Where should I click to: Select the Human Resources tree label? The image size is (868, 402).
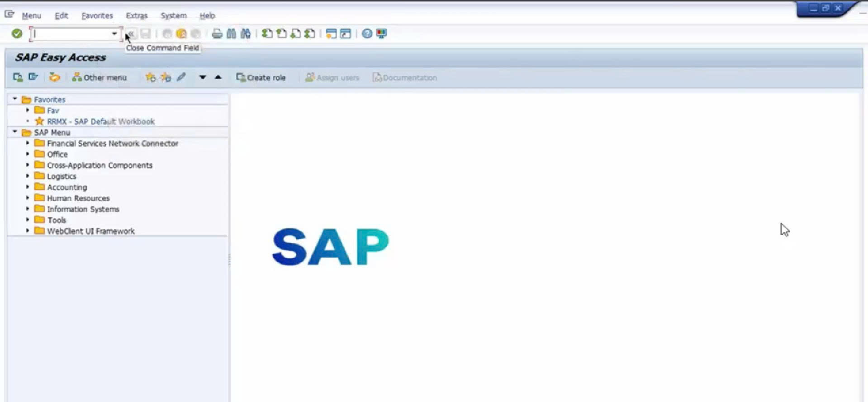point(78,198)
